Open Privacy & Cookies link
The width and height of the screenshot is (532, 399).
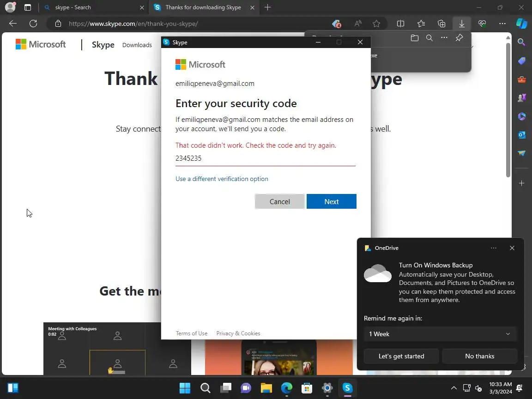point(238,333)
